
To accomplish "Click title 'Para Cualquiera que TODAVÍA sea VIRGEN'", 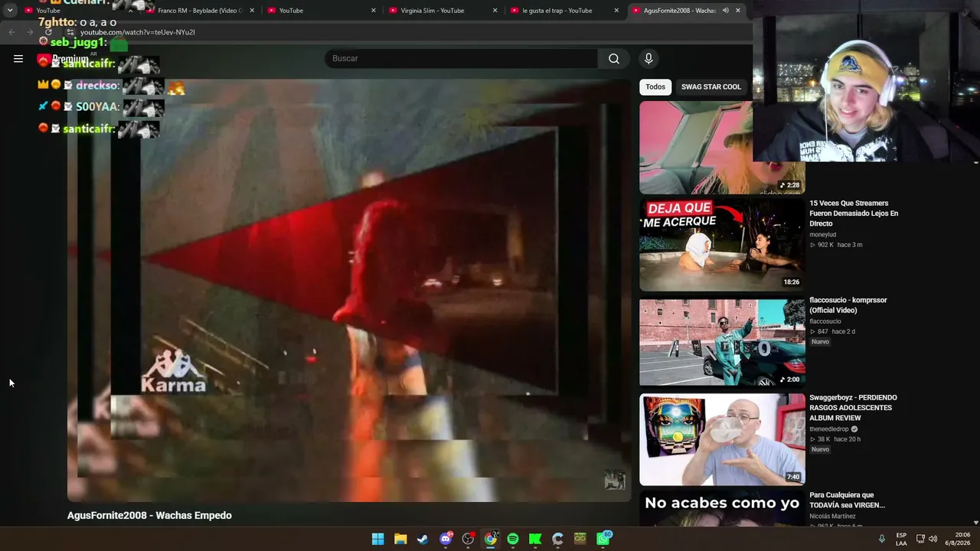I will coord(847,500).
